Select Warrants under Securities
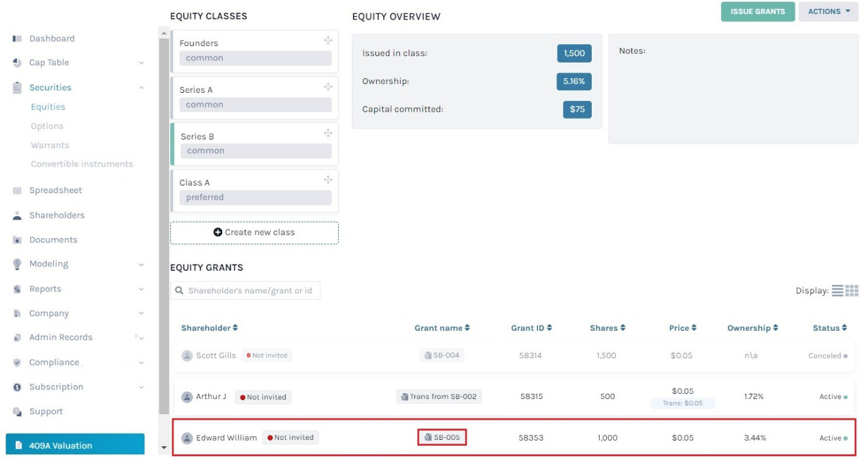This screenshot has width=868, height=462. (50, 145)
